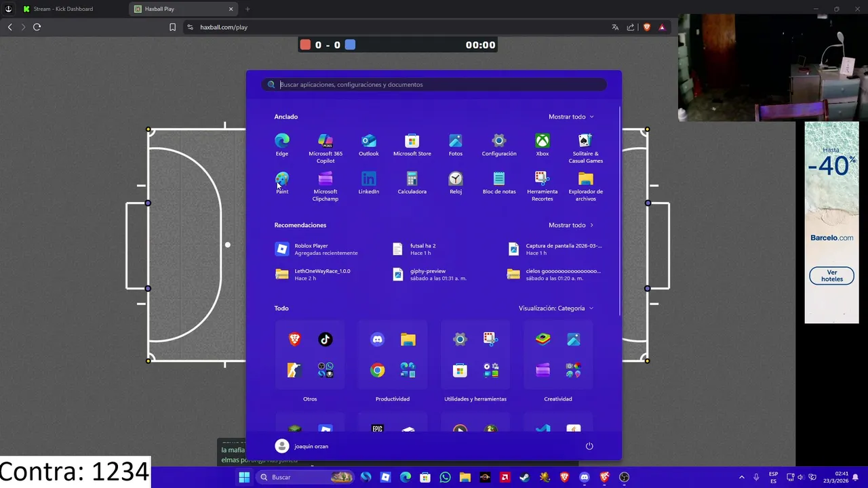Open the LinkedIn pinned app
The image size is (868, 488).
[369, 182]
